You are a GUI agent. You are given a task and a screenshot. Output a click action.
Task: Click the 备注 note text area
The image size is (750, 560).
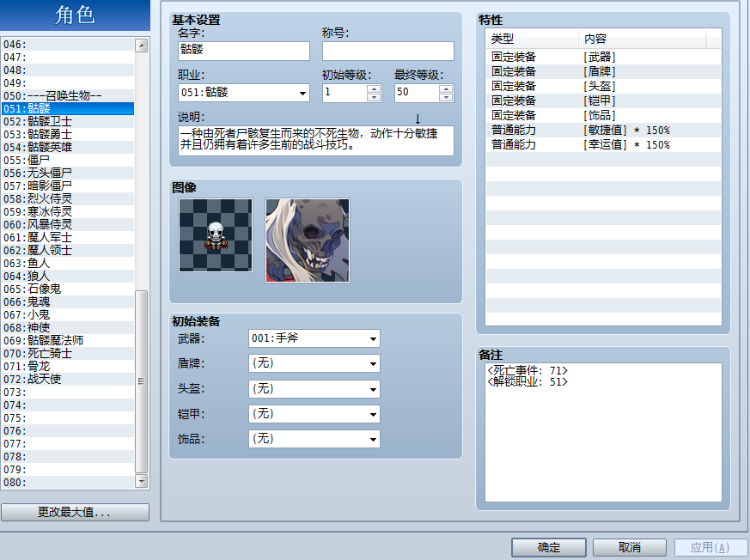(603, 432)
